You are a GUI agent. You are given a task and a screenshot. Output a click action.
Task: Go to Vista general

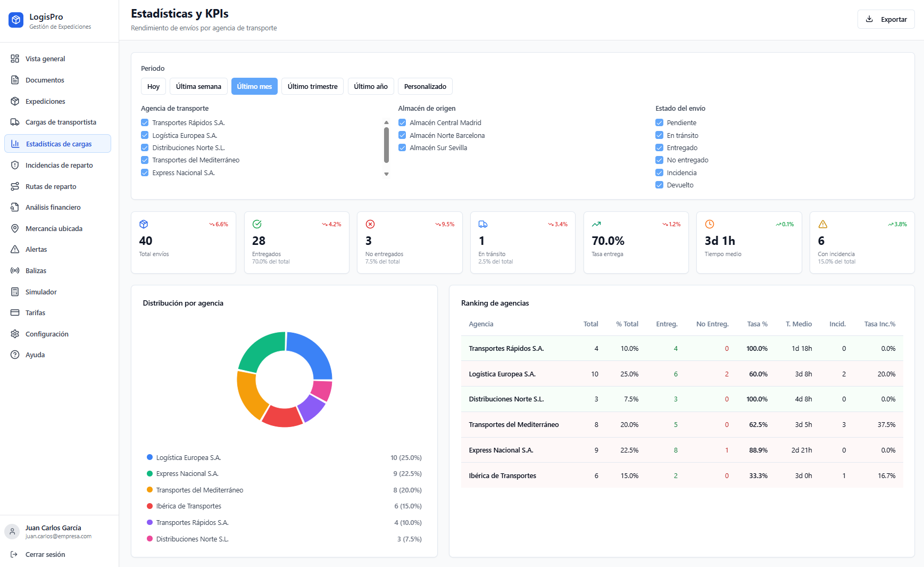point(45,59)
